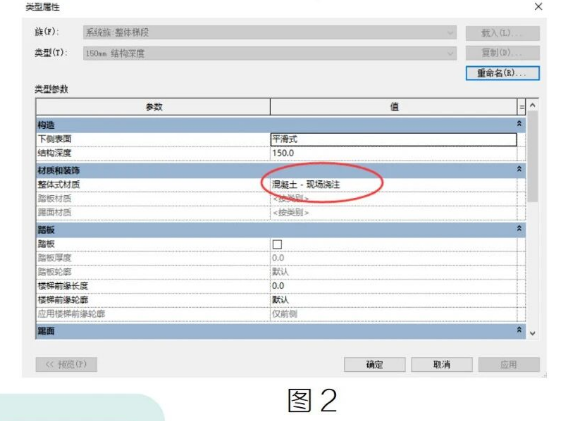This screenshot has height=421, width=562.
Task: Toggle the 踏板 checkbox
Action: click(x=277, y=244)
